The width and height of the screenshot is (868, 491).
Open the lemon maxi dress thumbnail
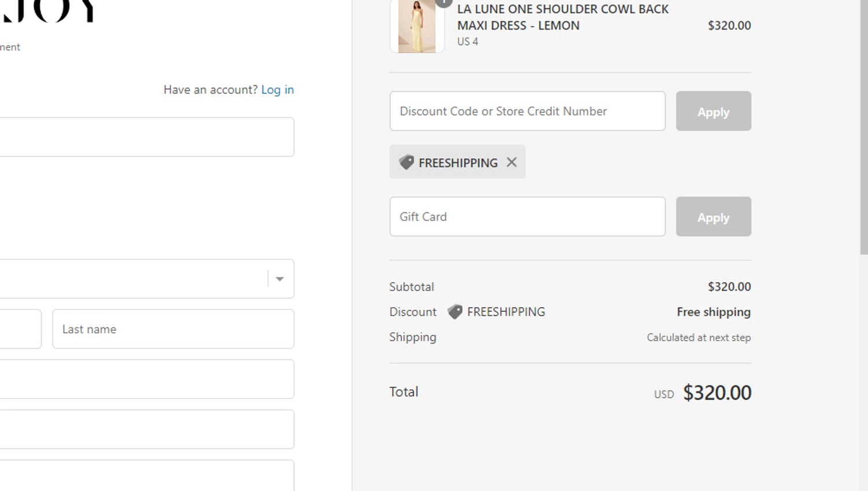[417, 27]
